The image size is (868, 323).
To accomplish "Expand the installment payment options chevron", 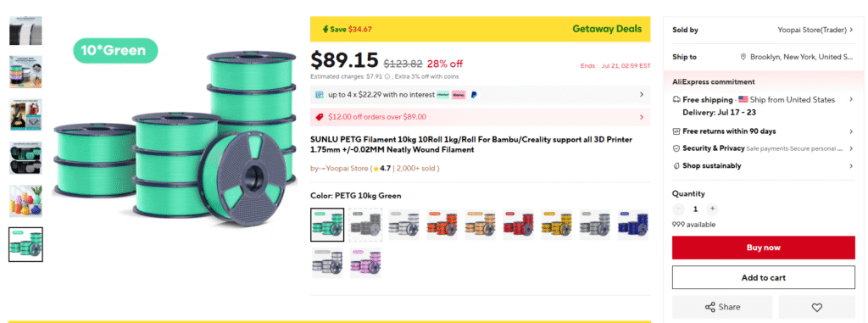I will (642, 95).
